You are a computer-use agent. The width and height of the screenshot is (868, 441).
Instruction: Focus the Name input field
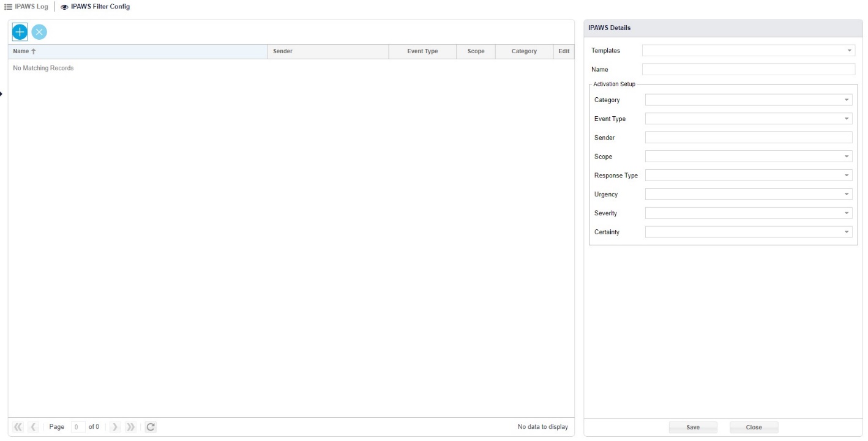coord(748,69)
